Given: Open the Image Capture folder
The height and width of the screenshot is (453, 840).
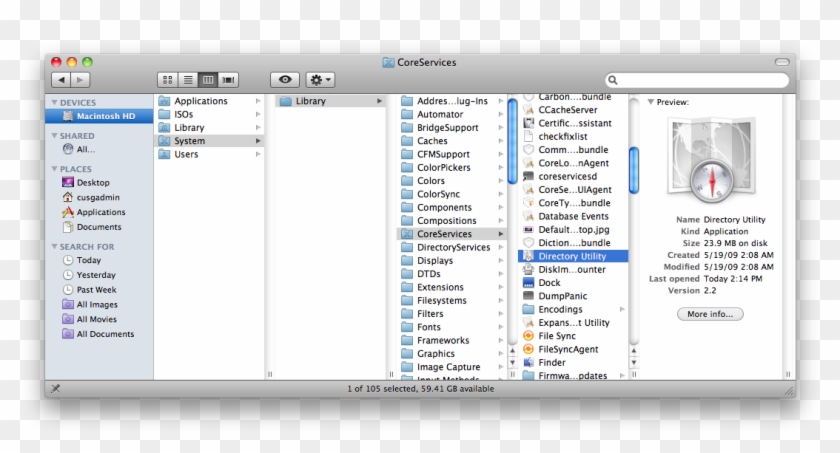Looking at the screenshot, I should (x=452, y=367).
